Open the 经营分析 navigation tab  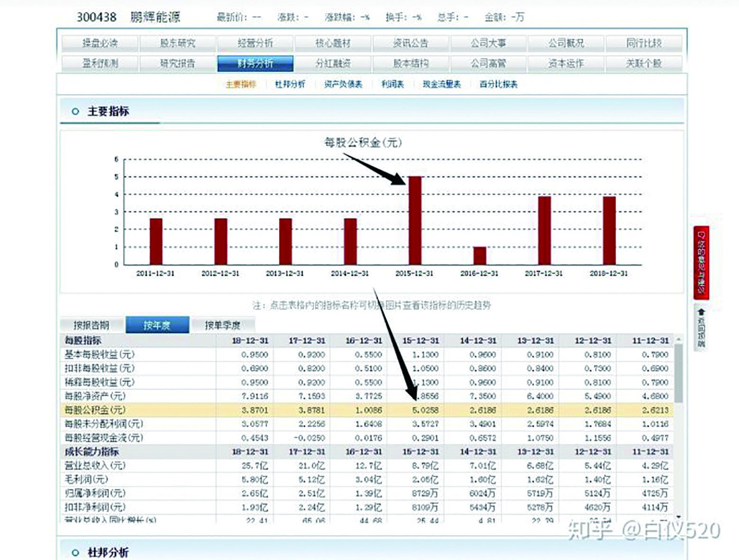point(255,43)
